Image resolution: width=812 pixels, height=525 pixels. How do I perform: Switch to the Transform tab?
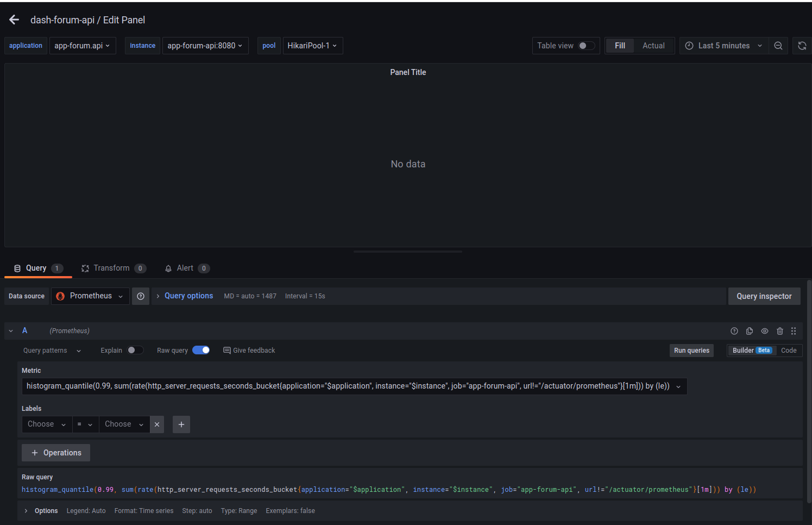click(114, 268)
